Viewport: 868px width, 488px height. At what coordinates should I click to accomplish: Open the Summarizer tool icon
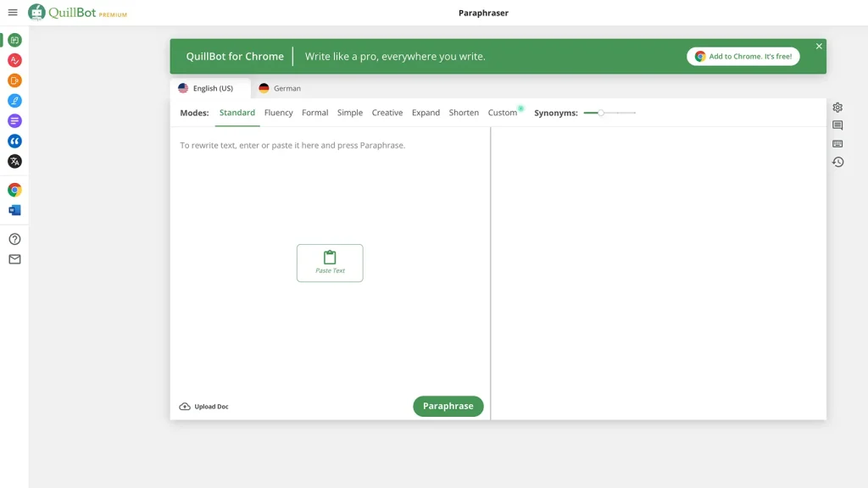(x=14, y=121)
